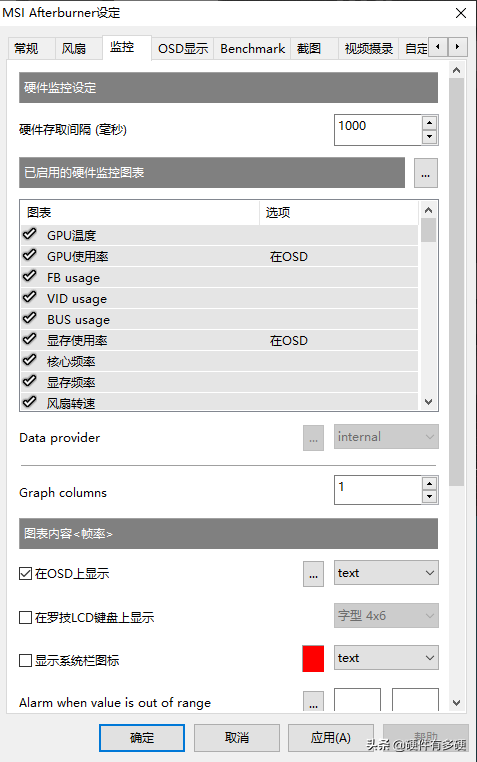Open the OSD显示 tab

[x=183, y=49]
